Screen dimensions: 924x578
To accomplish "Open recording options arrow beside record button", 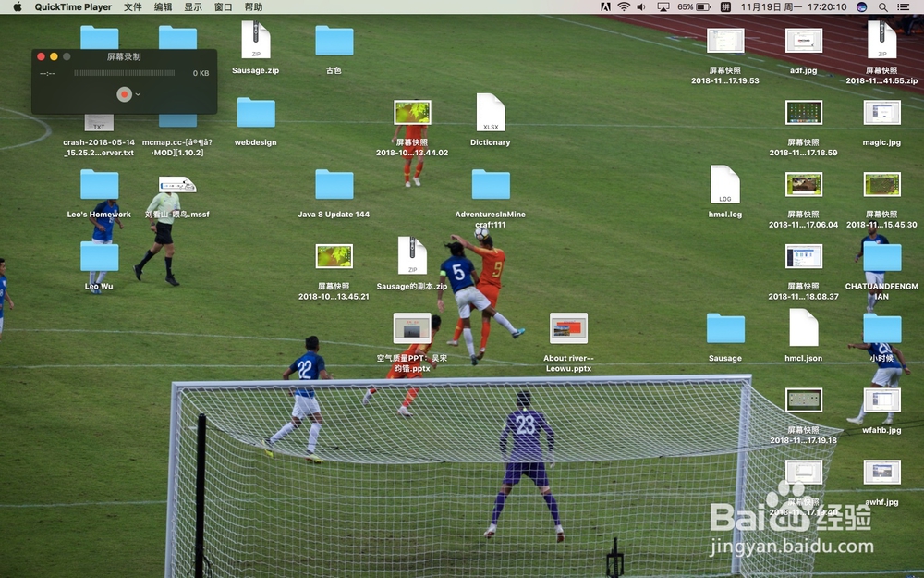I will (138, 94).
